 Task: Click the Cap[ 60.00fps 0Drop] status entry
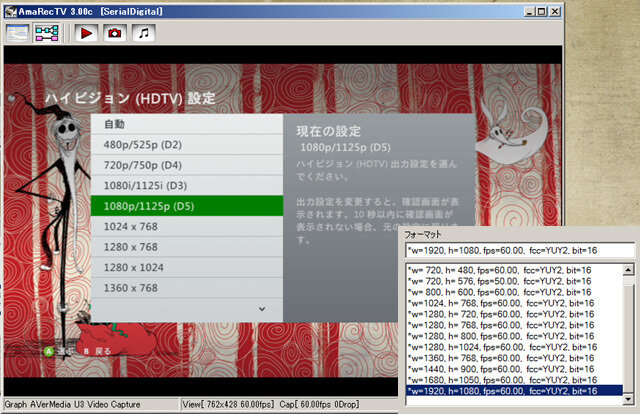319,405
